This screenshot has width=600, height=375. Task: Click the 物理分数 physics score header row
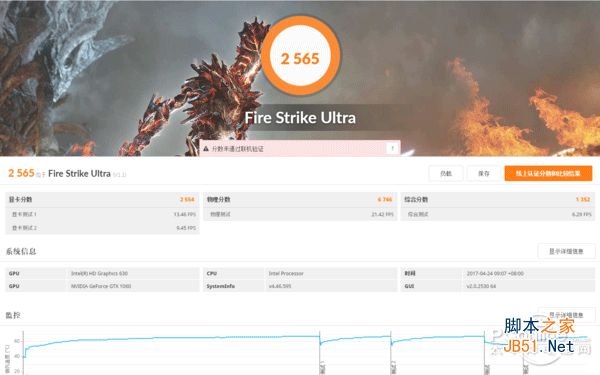click(x=300, y=199)
